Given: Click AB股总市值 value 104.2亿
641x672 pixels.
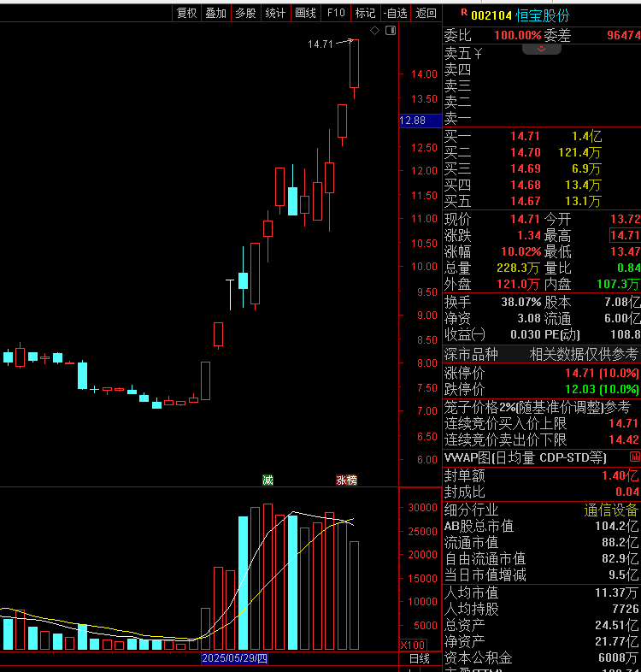Looking at the screenshot, I should point(616,527).
